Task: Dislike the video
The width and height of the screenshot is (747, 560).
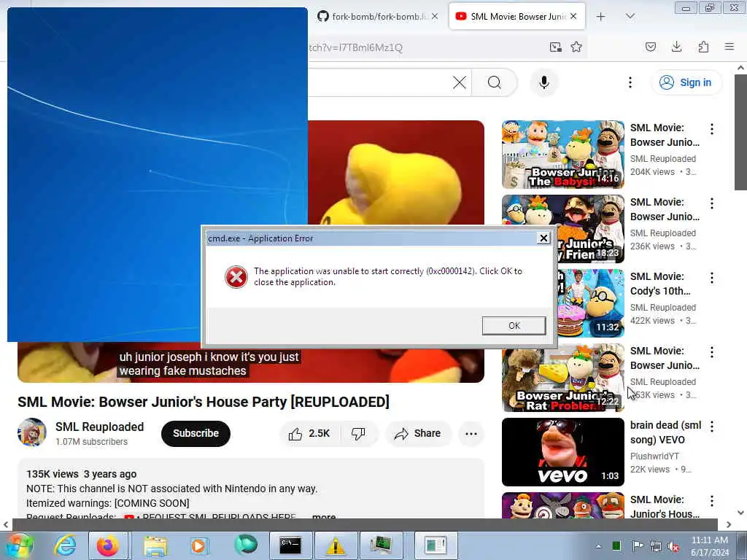Action: tap(358, 433)
